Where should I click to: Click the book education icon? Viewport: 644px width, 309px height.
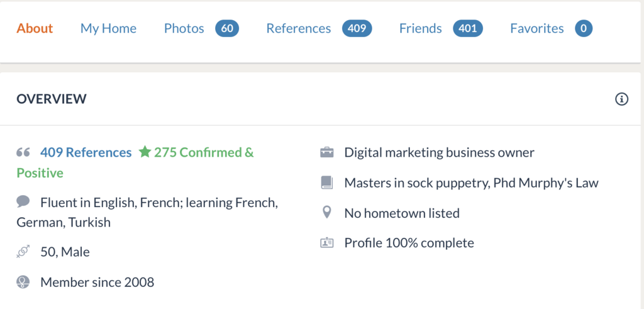327,183
